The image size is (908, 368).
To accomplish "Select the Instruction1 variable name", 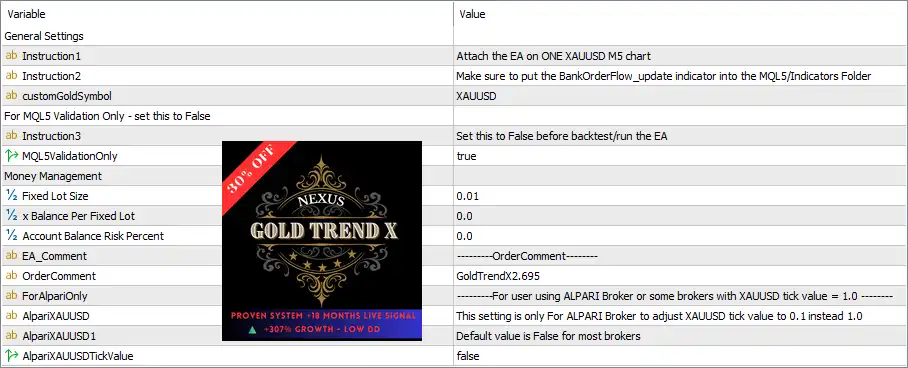I will (x=52, y=56).
